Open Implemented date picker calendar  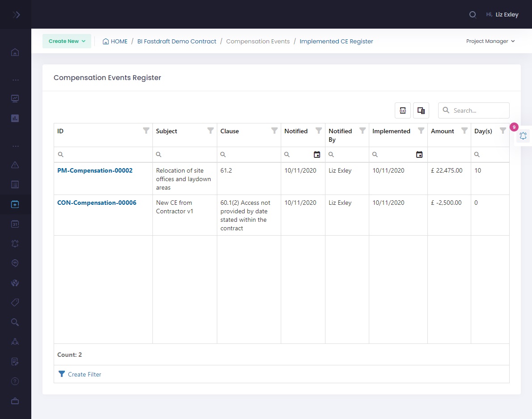419,155
